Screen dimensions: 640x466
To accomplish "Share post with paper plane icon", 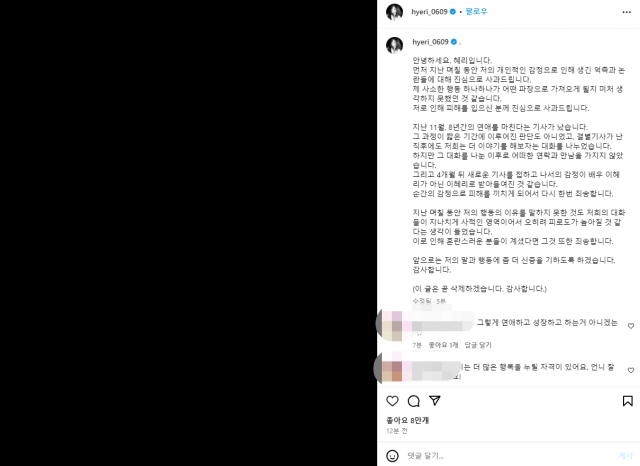I will pyautogui.click(x=435, y=401).
